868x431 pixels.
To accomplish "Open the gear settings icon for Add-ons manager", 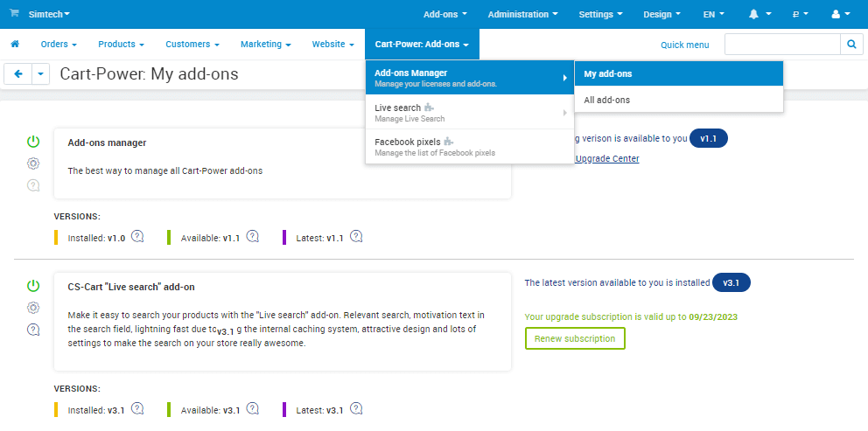I will coord(33,163).
